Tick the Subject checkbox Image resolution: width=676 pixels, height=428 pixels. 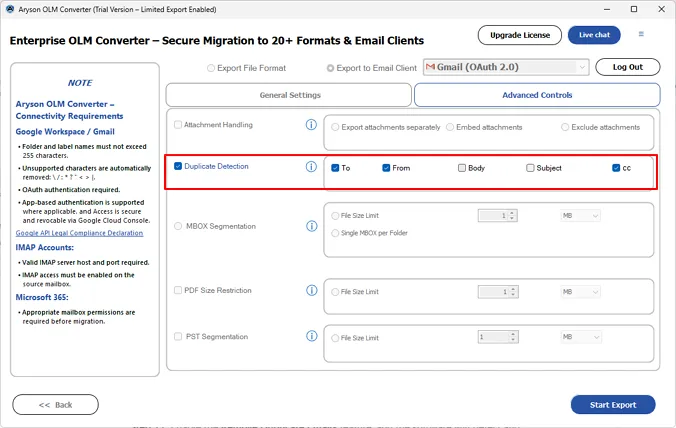(530, 168)
